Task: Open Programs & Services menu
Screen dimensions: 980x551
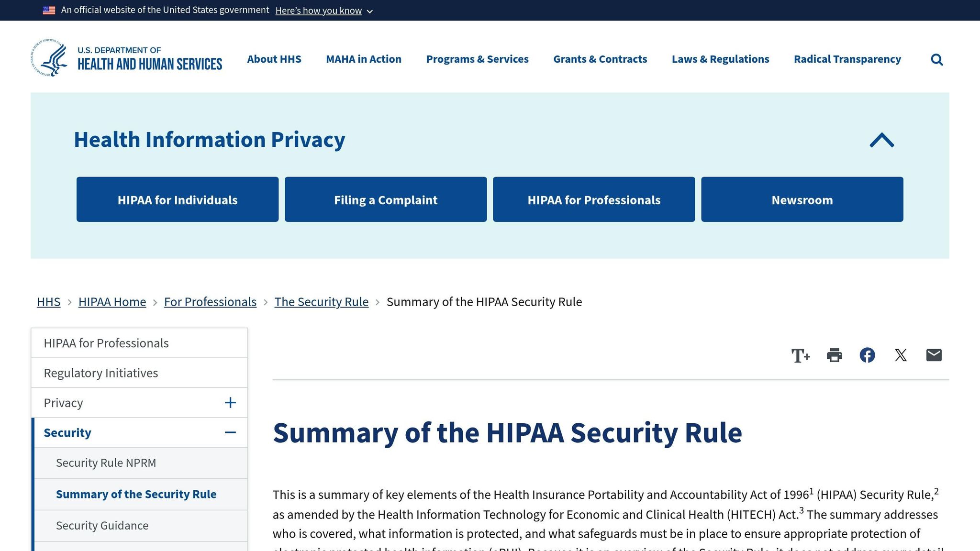Action: click(477, 59)
